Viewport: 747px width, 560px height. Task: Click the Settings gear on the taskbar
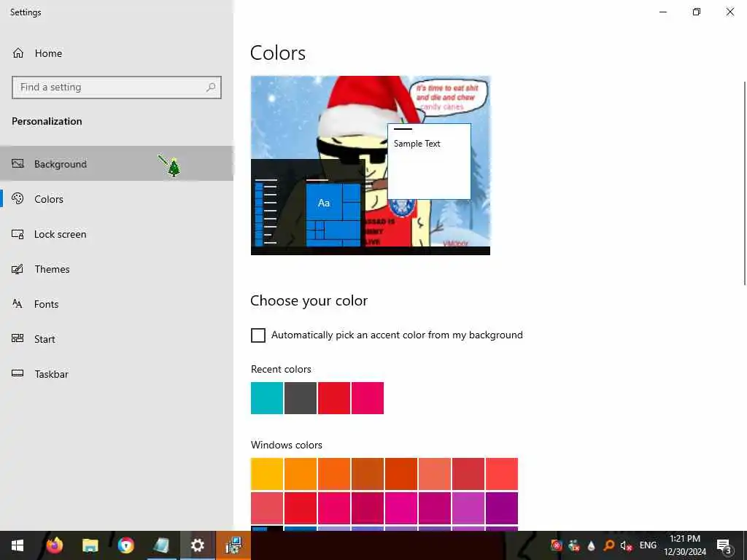197,545
